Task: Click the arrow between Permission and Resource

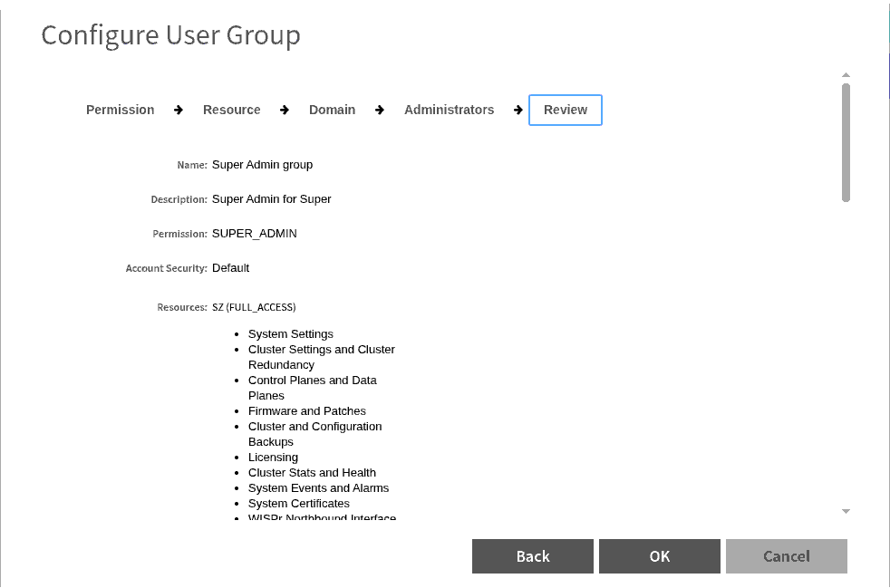Action: click(x=179, y=110)
